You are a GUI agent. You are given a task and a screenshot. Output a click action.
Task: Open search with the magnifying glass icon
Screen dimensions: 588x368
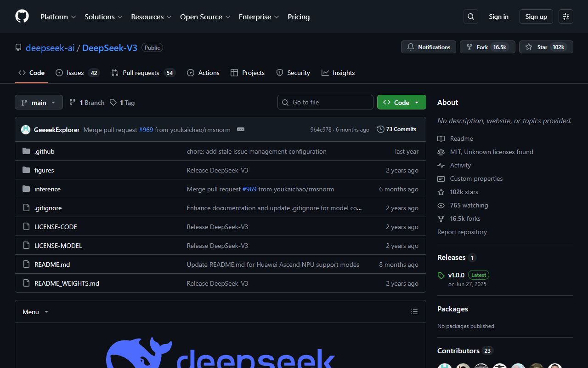coord(470,17)
